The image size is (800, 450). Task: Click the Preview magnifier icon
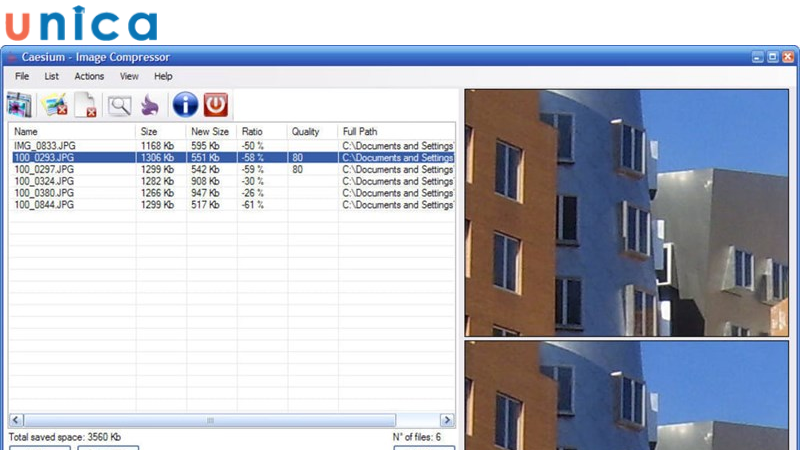119,106
